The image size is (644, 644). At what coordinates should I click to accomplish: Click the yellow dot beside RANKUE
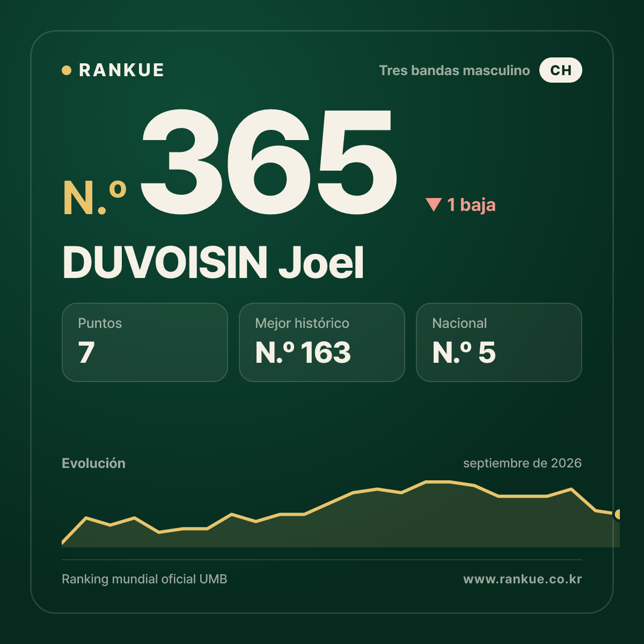coord(67,70)
